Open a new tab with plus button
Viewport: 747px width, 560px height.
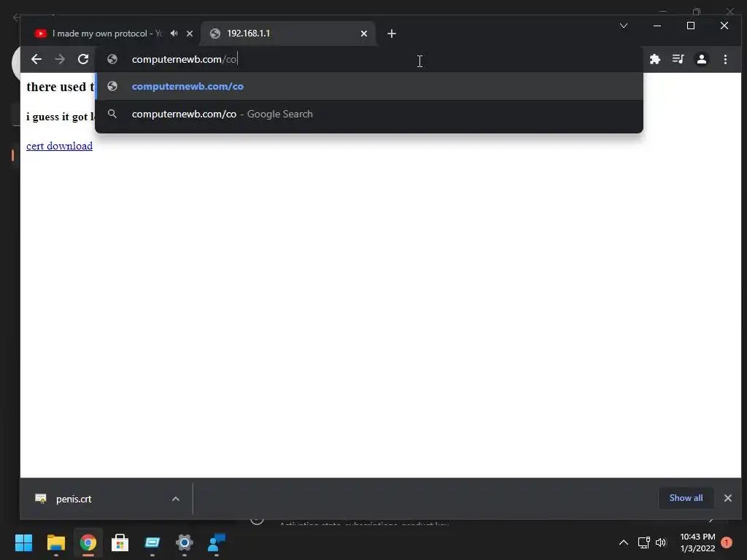(392, 34)
